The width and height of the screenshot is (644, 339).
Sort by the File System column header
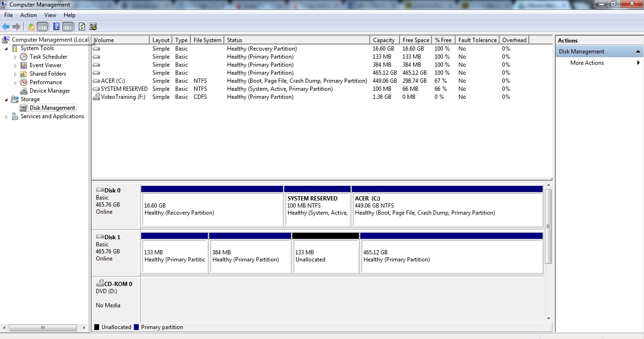point(207,40)
